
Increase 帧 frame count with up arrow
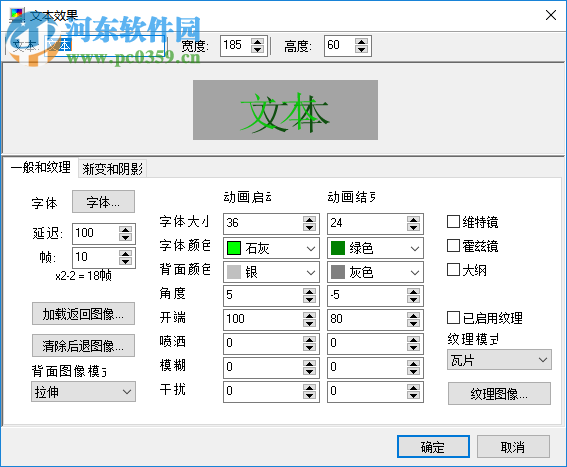(125, 254)
